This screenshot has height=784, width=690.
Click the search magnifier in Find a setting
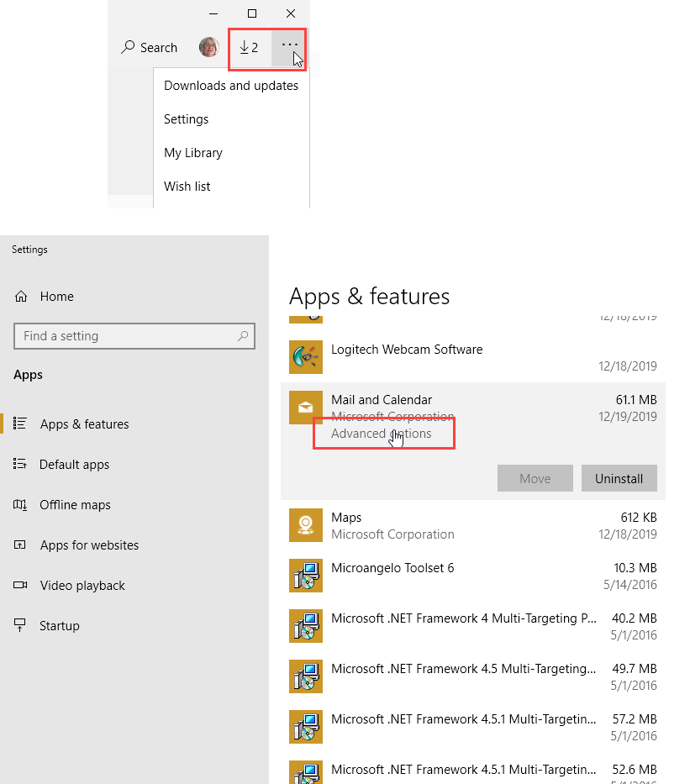coord(243,336)
